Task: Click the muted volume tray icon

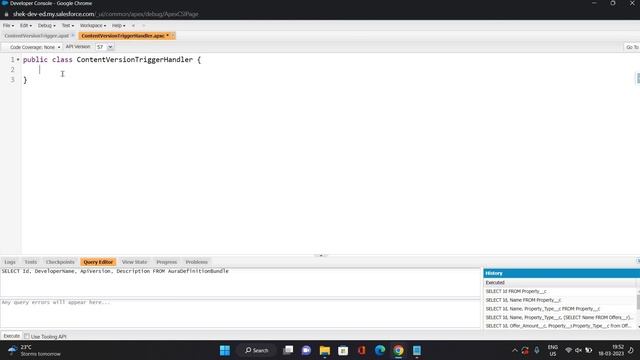Action: (x=578, y=350)
